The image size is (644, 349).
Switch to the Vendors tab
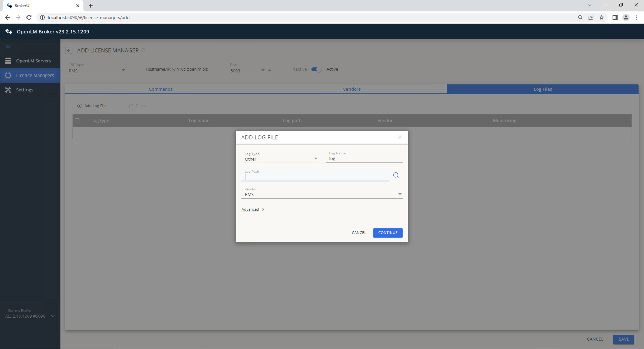point(352,89)
